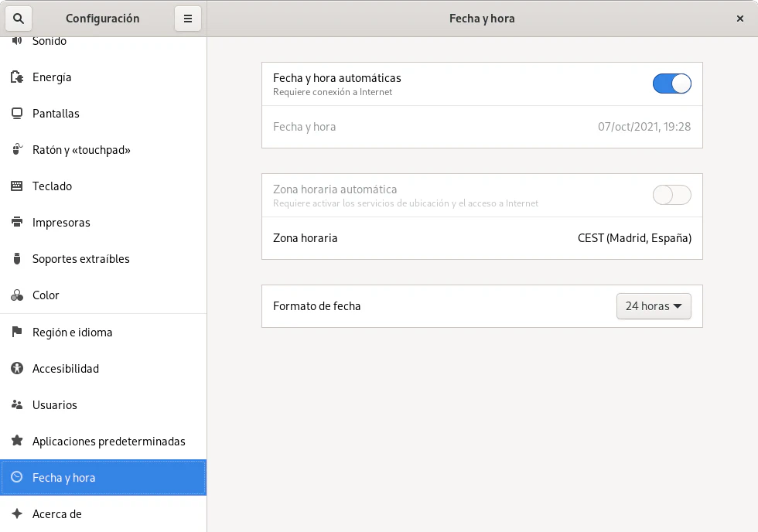The height and width of the screenshot is (532, 758).
Task: Select Aplicaciones predeterminadas in sidebar
Action: pos(108,442)
